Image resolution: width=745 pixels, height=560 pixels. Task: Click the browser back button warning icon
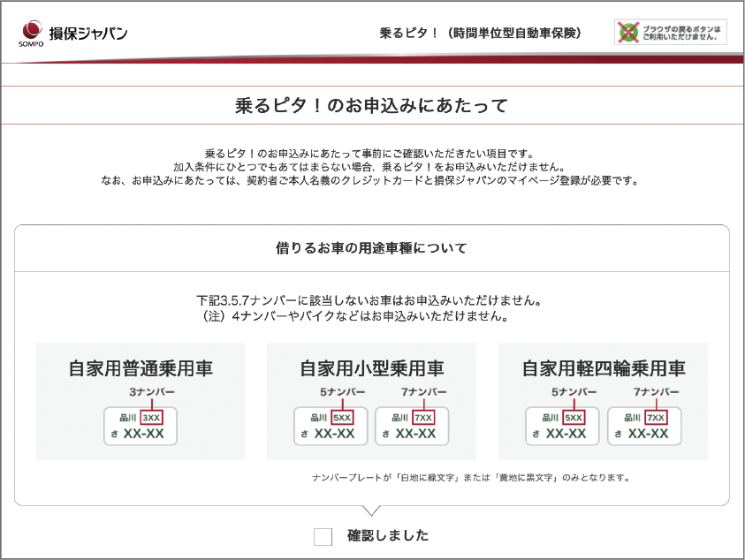(x=628, y=33)
